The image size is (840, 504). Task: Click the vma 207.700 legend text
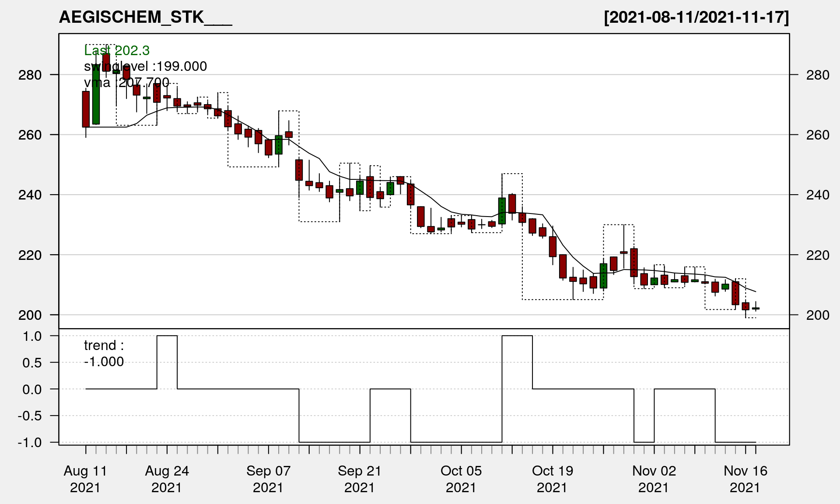[x=126, y=82]
